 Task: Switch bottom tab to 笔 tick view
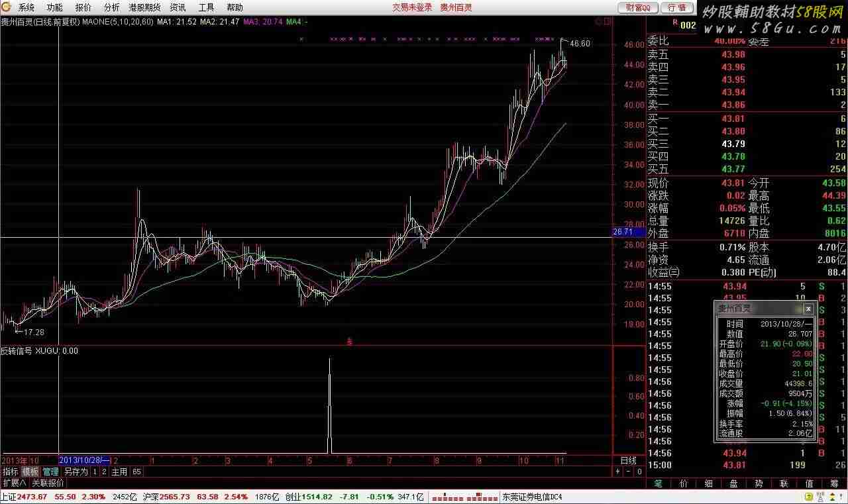(x=658, y=483)
